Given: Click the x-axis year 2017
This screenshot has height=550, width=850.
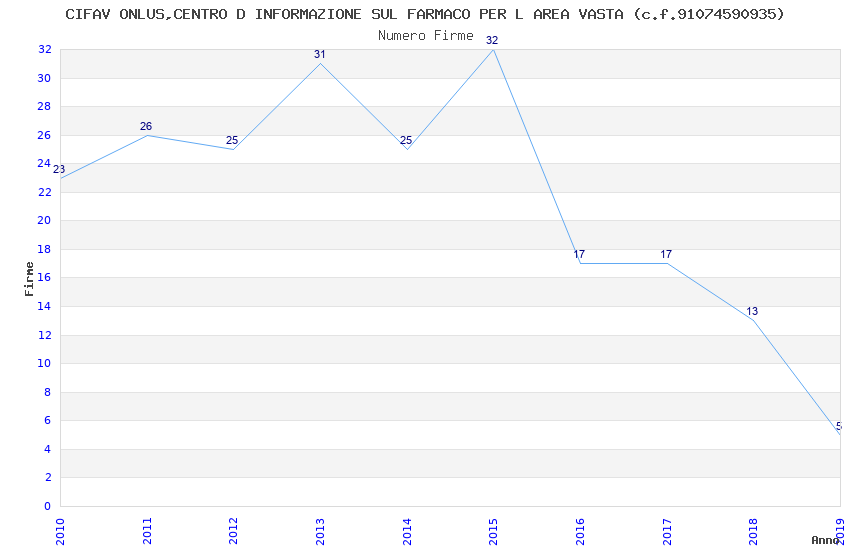Looking at the screenshot, I should coord(667,532).
